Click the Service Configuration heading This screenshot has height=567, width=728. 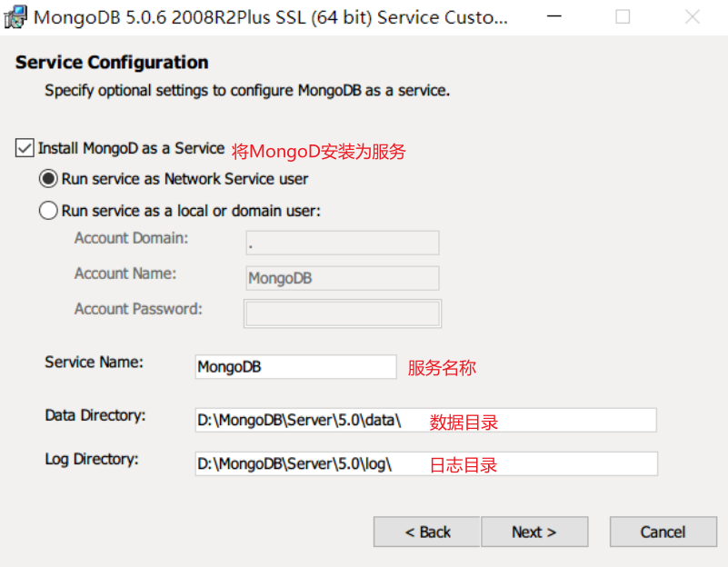[112, 62]
